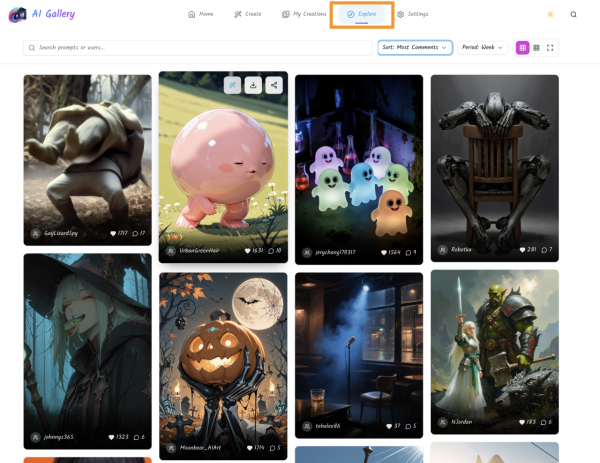Enable fullscreen view mode
600x463 pixels.
(x=550, y=47)
